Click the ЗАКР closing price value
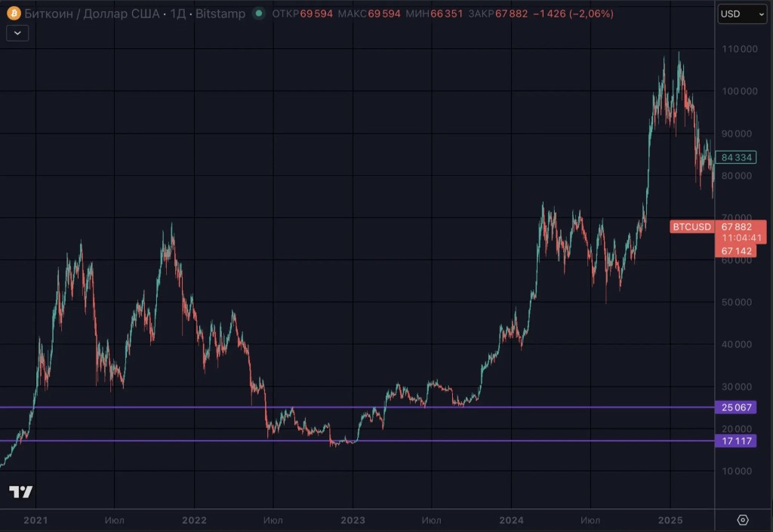 point(514,14)
